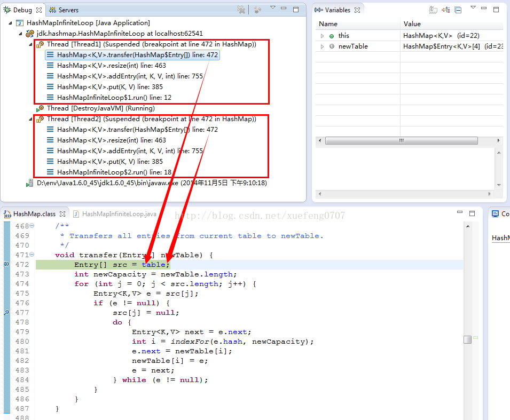Click the HashMapInfiniteLoop launch icon in Debug tree
The width and height of the screenshot is (510, 420).
20,23
